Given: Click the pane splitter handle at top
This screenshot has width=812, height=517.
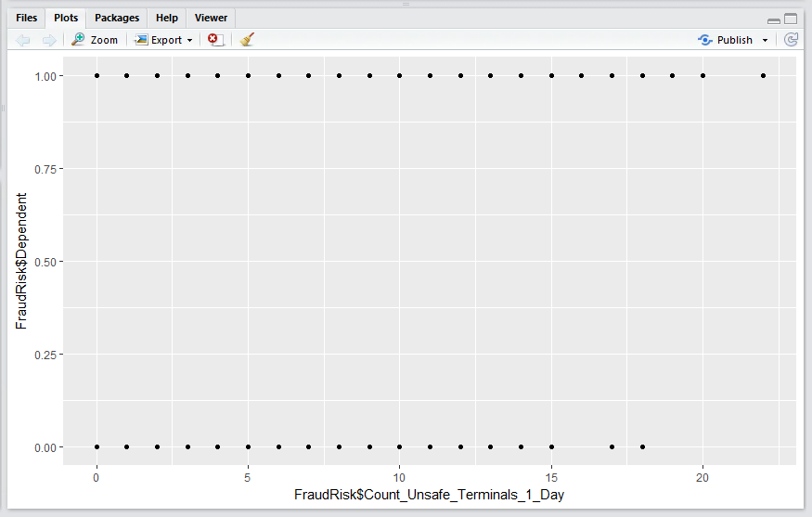Looking at the screenshot, I should pos(406,4).
